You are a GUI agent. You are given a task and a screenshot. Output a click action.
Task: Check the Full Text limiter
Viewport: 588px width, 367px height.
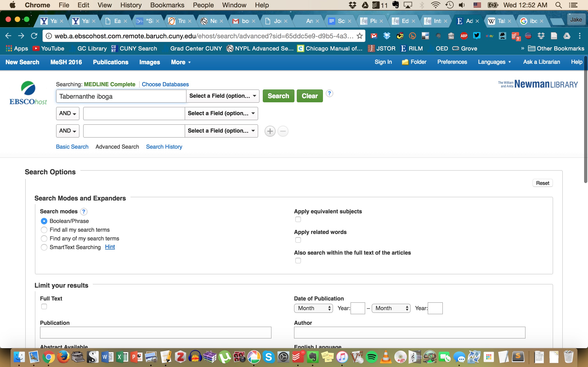point(44,307)
